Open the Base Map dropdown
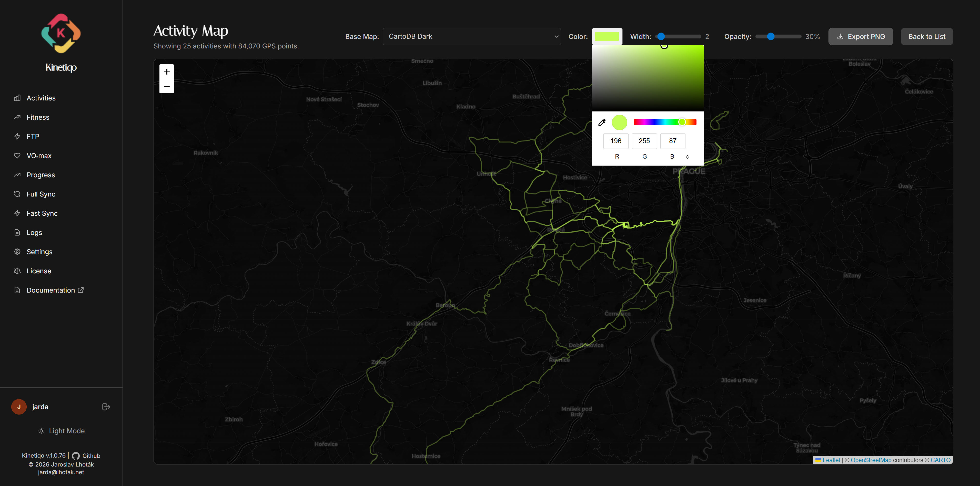This screenshot has width=980, height=486. coord(471,36)
